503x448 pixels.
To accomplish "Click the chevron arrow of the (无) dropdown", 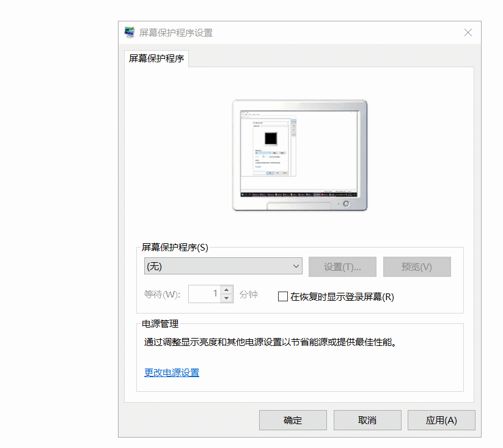I will [296, 266].
